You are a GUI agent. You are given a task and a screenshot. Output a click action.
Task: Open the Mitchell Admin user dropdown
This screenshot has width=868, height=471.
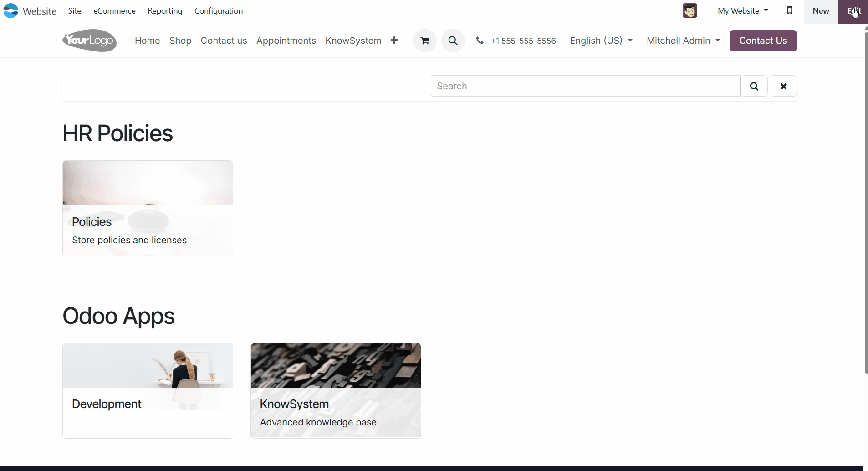(684, 41)
